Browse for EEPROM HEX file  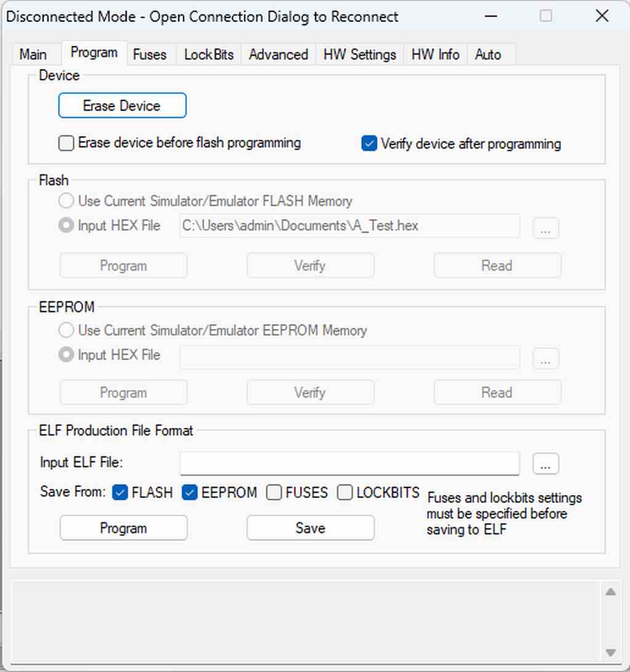pyautogui.click(x=546, y=358)
